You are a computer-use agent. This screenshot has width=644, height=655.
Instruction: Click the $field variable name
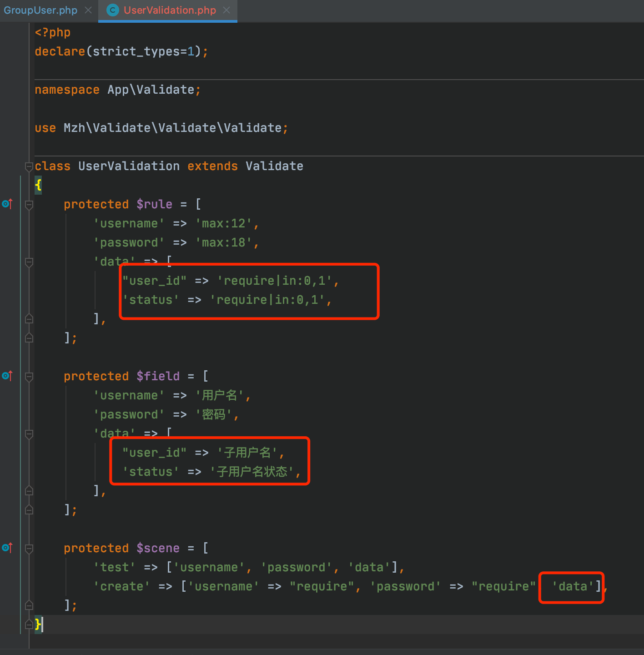point(158,376)
